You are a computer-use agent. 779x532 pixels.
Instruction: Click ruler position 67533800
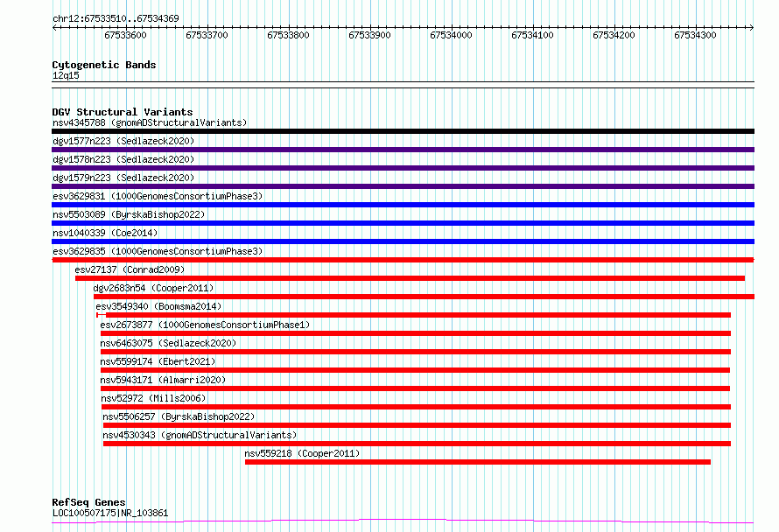coord(288,35)
